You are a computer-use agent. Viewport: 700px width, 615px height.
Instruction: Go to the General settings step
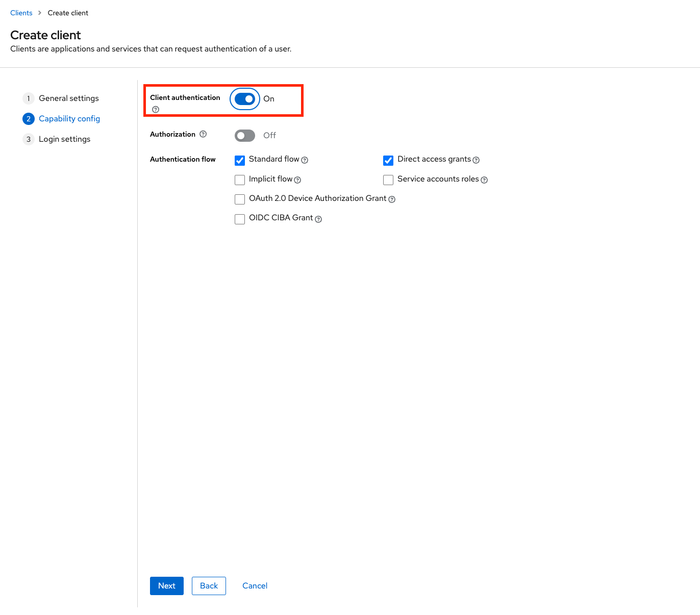[x=68, y=98]
